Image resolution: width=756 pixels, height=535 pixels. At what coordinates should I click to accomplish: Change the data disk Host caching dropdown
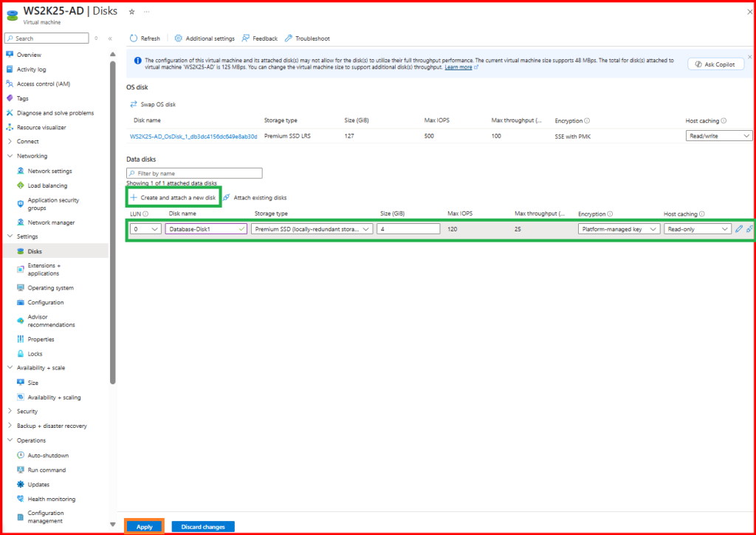(x=697, y=229)
